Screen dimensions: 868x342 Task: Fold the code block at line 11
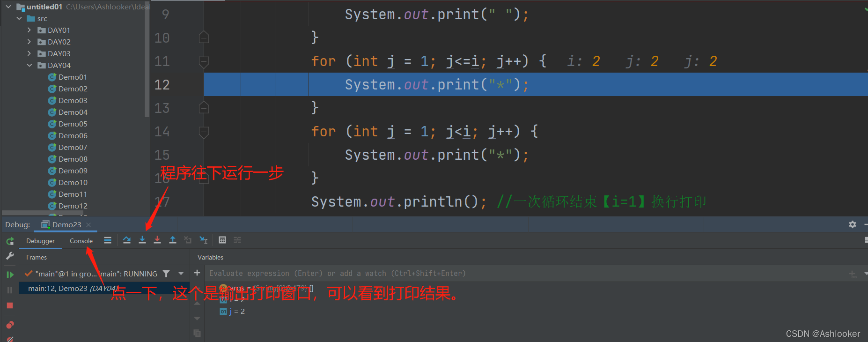coord(204,61)
